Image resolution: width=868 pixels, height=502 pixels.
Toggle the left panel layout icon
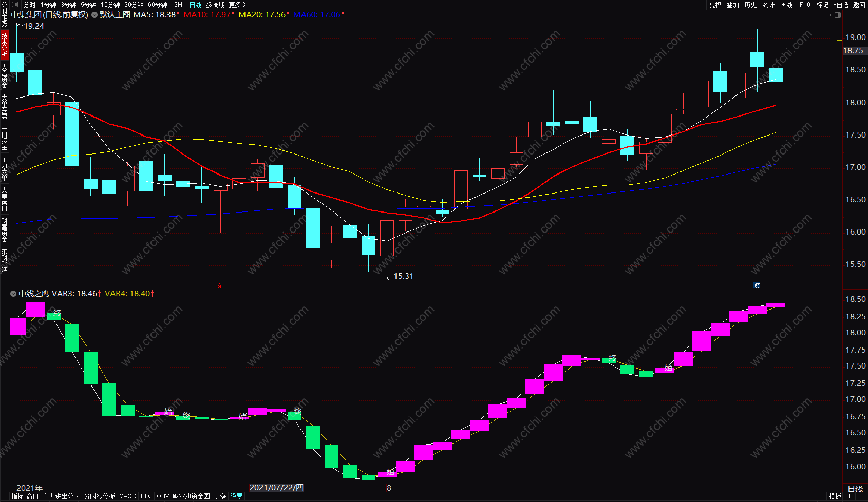click(x=15, y=5)
